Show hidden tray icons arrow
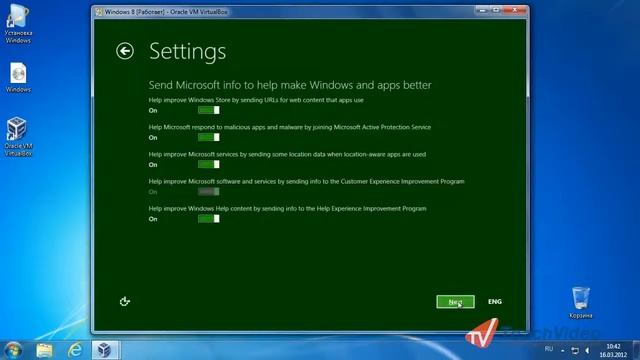The image size is (640, 360). click(x=562, y=351)
